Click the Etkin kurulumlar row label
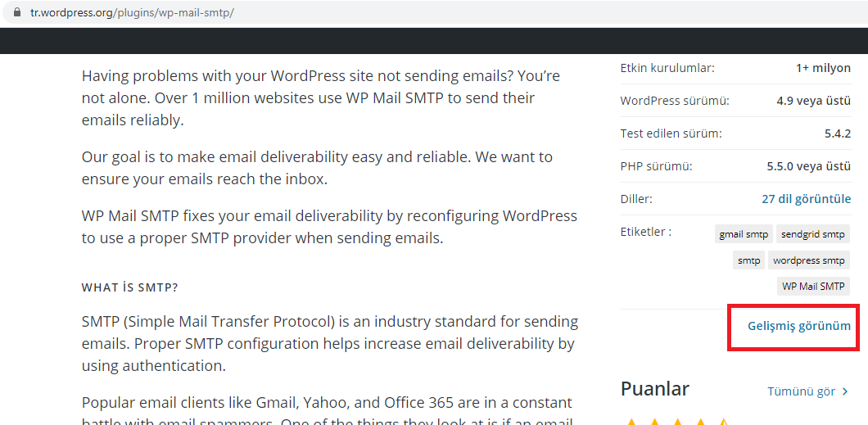The image size is (868, 425). 667,68
